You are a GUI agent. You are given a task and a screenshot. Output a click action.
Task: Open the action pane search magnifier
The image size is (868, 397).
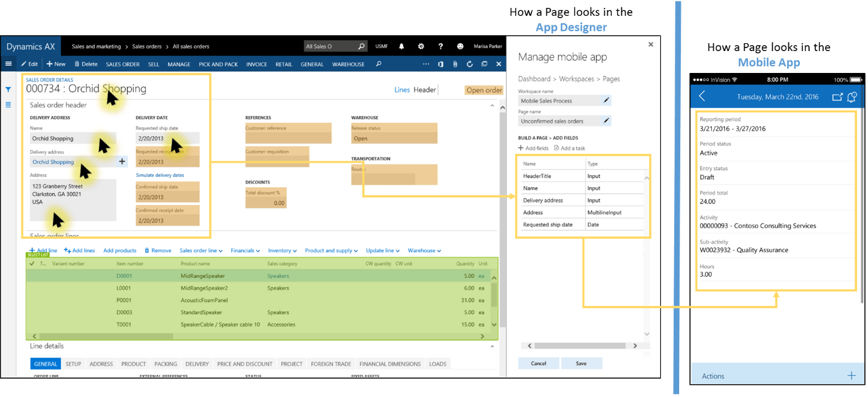tap(379, 64)
